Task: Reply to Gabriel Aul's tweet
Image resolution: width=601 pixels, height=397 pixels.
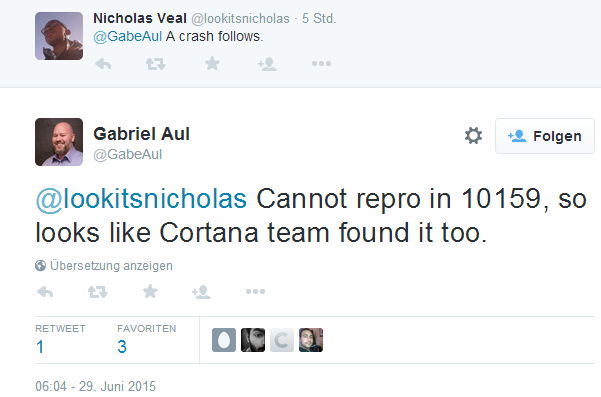Action: 45,292
